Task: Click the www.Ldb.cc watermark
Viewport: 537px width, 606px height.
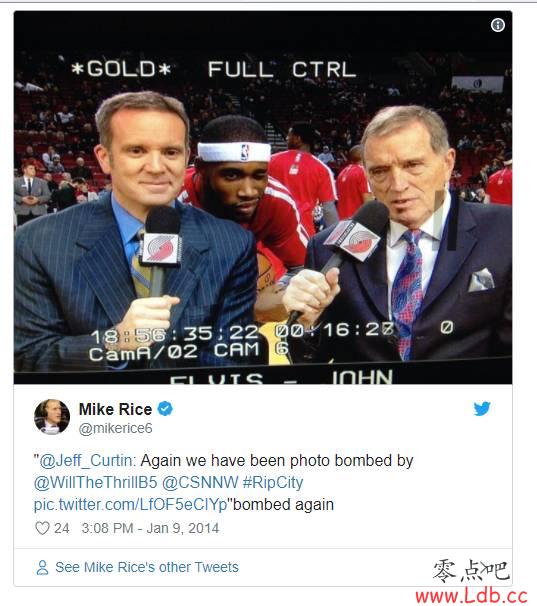Action: [472, 596]
